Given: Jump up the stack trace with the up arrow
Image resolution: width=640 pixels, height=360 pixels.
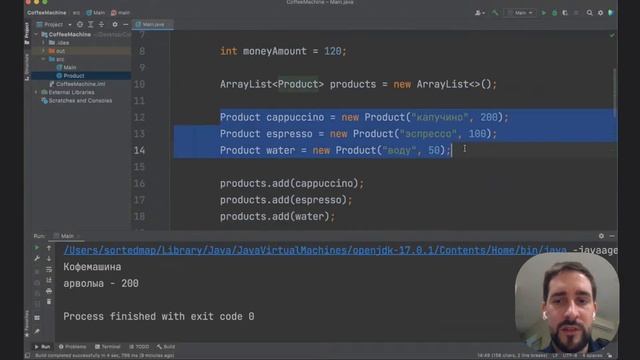Looking at the screenshot, I should click(49, 247).
